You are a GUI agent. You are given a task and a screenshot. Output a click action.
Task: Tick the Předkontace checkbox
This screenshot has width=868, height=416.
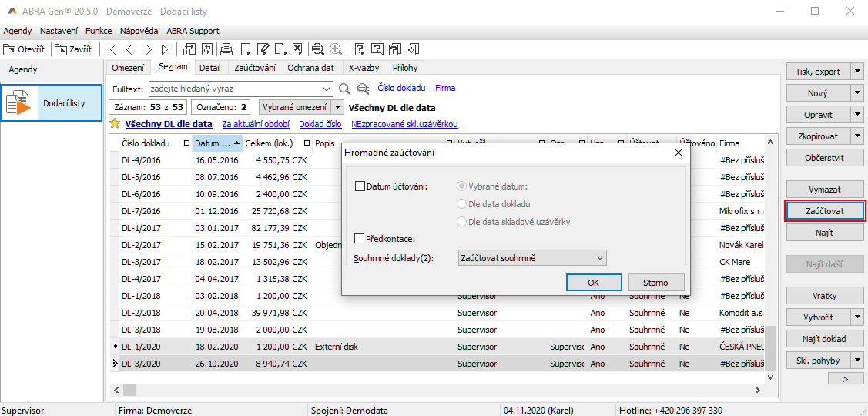(360, 239)
